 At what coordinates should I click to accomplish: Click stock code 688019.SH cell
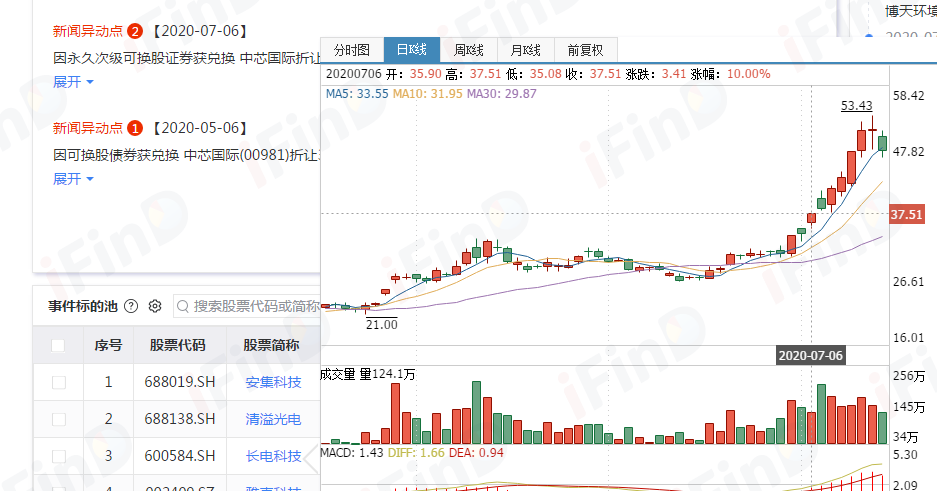180,382
